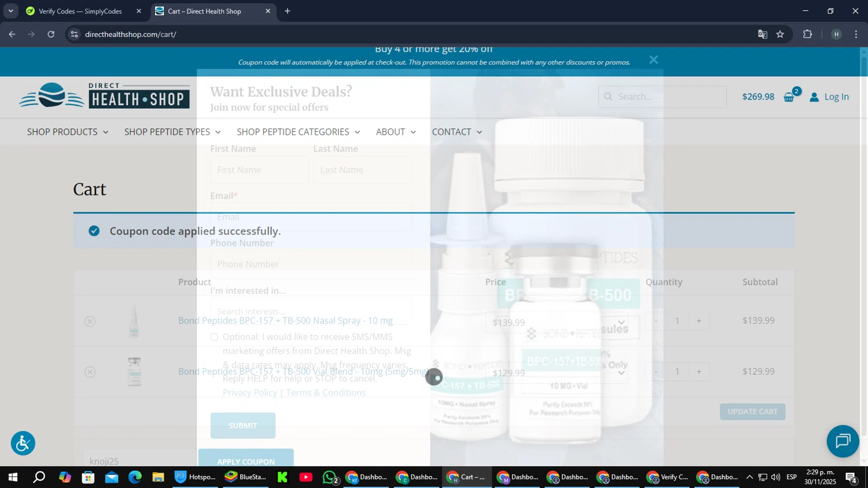Click the Log In link
This screenshot has width=868, height=488.
click(837, 97)
